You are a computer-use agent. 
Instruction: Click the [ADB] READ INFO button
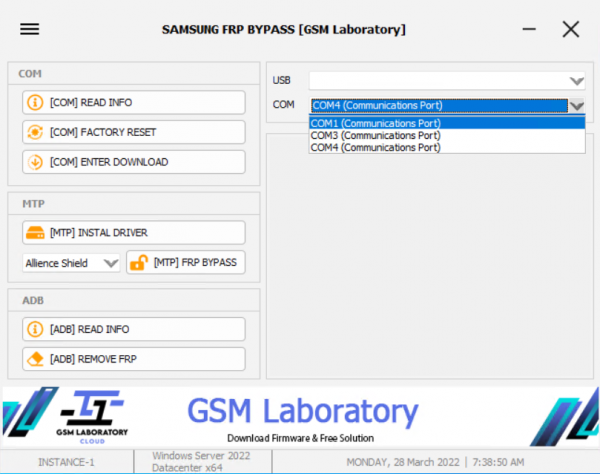coord(134,329)
